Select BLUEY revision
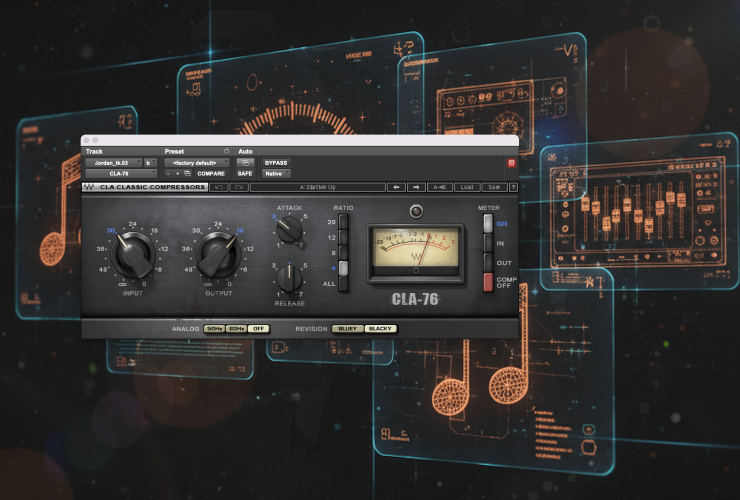Screen dimensions: 740x500 click(348, 329)
